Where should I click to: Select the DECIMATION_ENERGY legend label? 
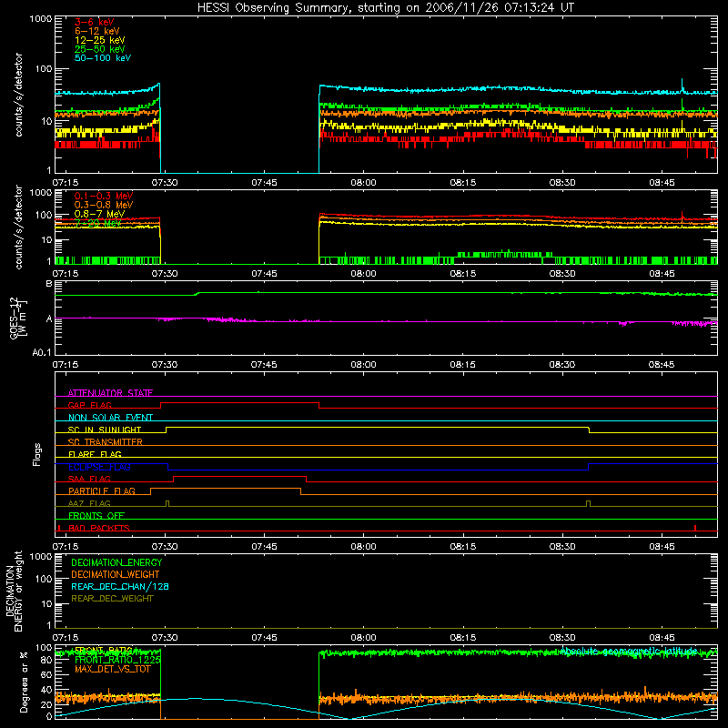coord(116,562)
